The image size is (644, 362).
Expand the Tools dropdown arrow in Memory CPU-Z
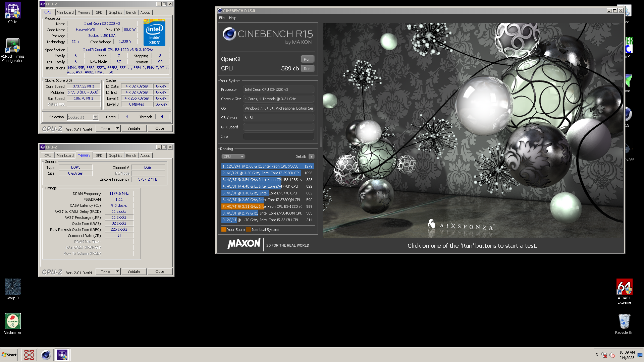(x=117, y=271)
